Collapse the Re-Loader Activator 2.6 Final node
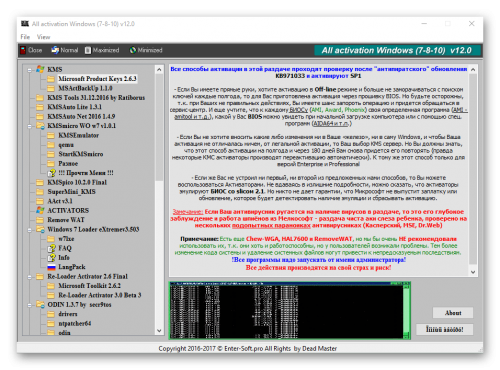The width and height of the screenshot is (500, 370). point(30,277)
